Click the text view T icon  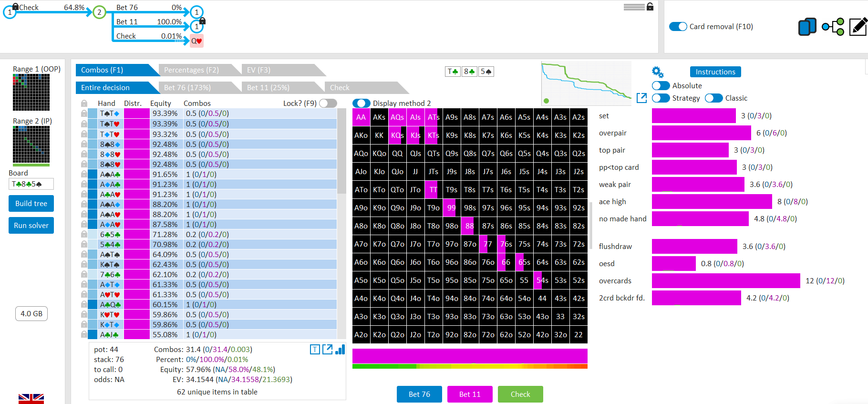point(315,350)
